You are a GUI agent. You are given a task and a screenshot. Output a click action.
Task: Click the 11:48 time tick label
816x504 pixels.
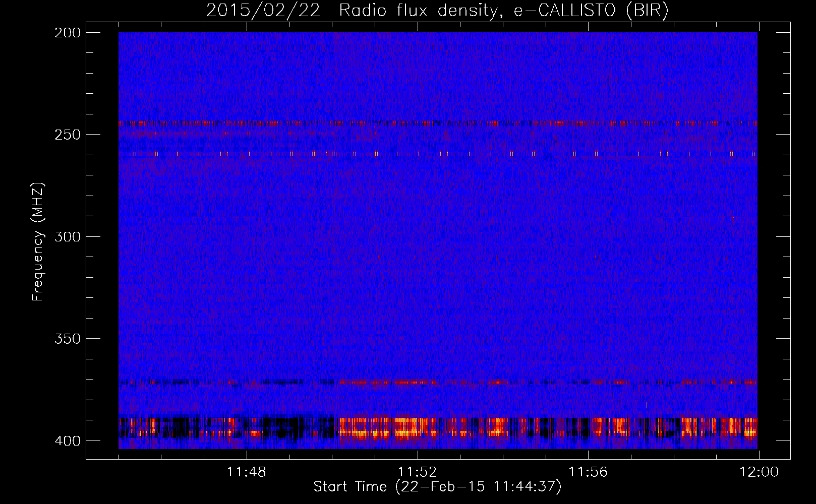tap(247, 472)
